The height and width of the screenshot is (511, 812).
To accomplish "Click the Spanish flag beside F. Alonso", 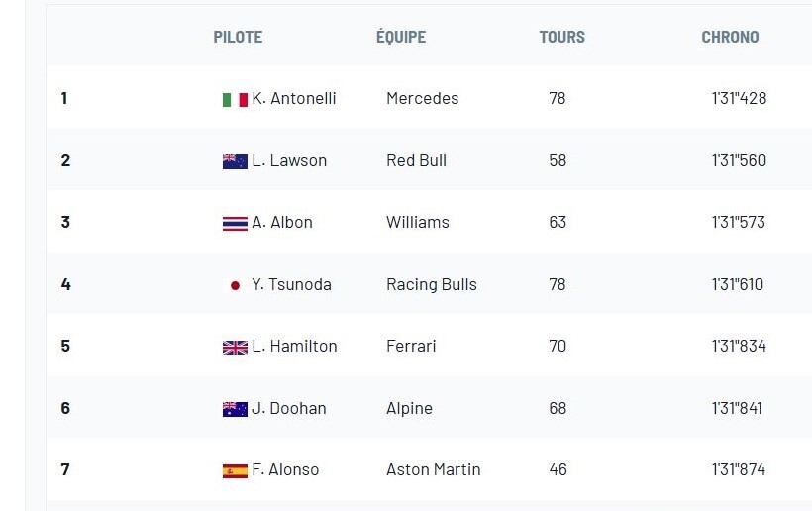I will click(235, 470).
